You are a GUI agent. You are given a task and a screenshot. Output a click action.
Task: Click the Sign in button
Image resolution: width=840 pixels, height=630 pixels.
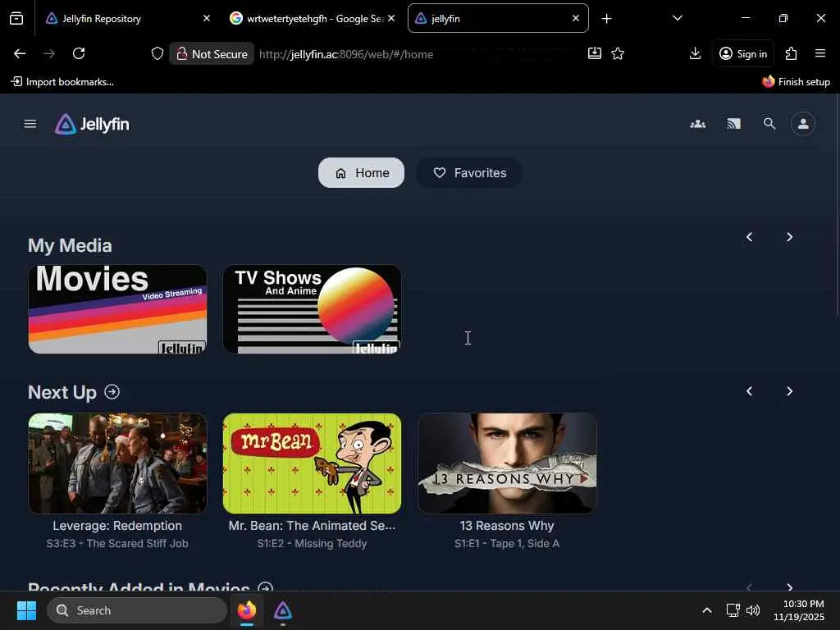(743, 53)
